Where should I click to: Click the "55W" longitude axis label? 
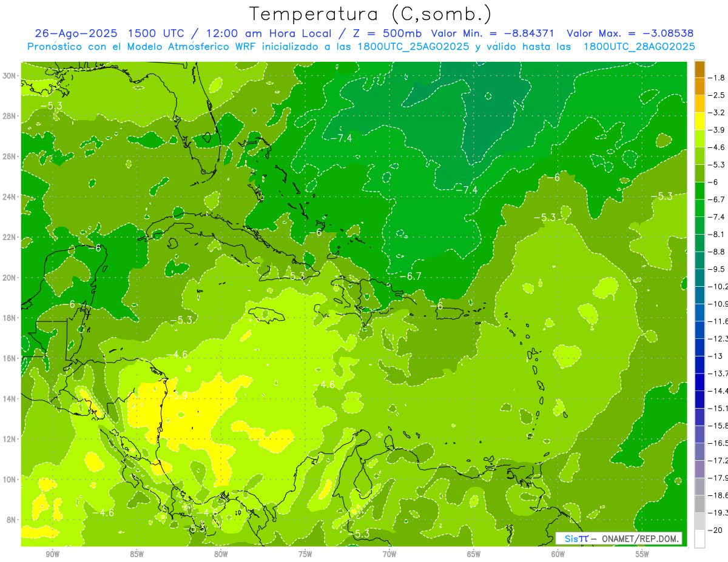click(642, 554)
